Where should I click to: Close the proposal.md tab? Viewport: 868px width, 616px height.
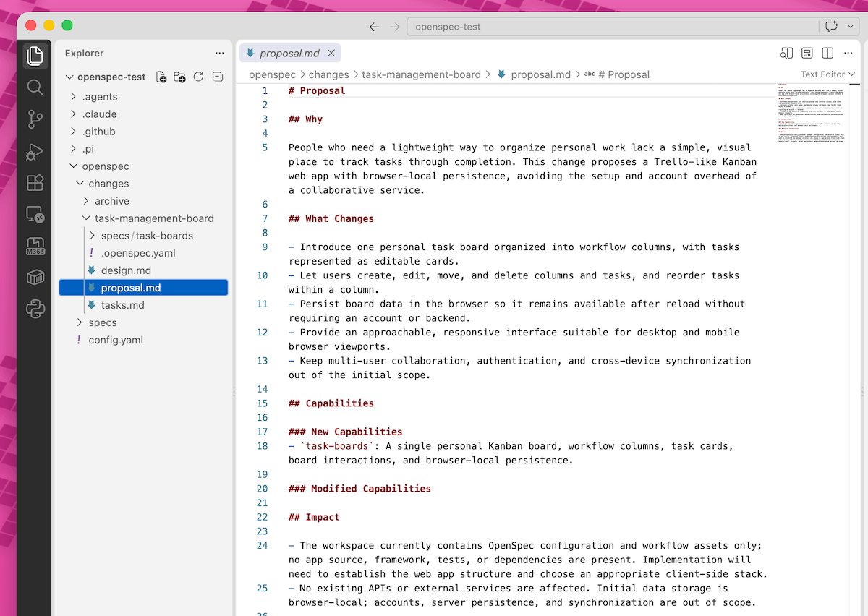[331, 53]
